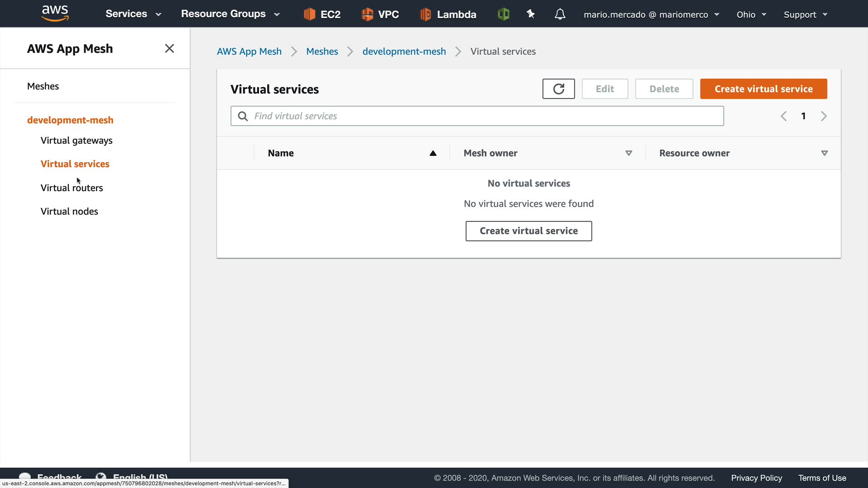Click orange Create virtual service button

(763, 89)
